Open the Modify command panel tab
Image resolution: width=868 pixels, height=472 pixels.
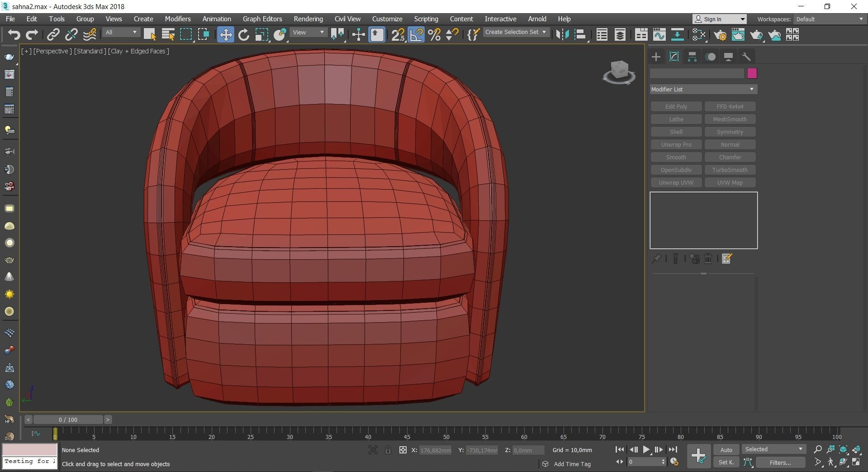(x=674, y=57)
